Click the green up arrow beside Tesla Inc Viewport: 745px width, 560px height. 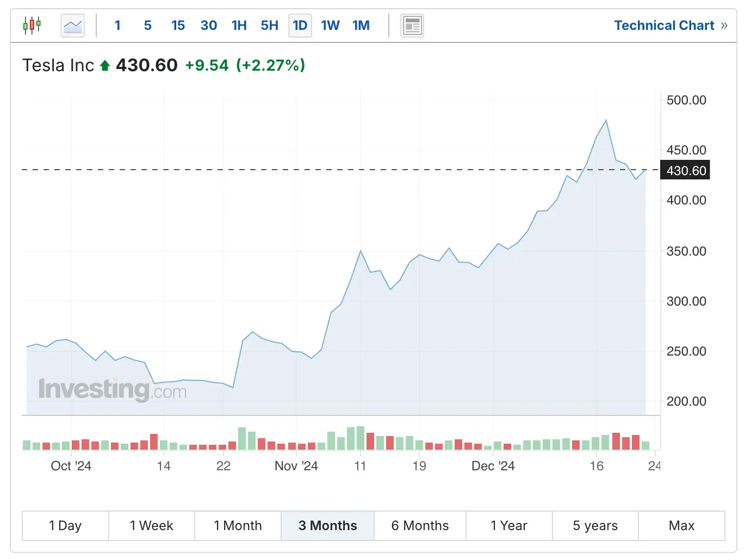click(105, 66)
